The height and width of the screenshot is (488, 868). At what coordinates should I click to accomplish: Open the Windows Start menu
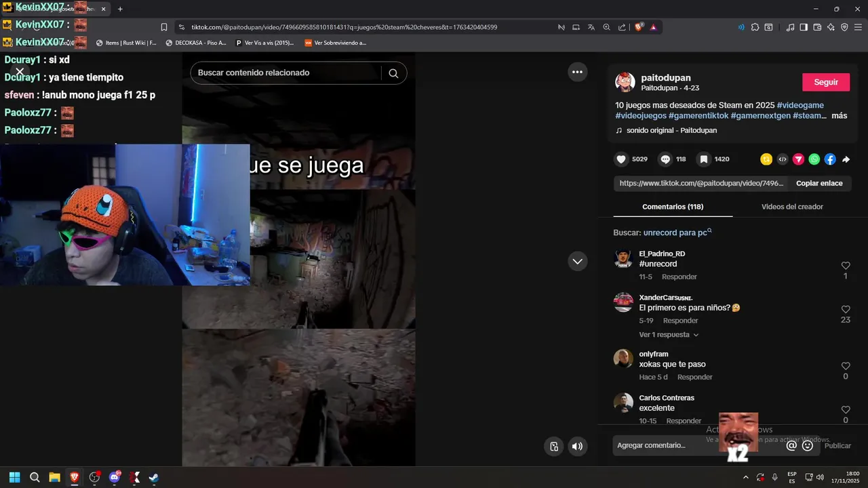coord(14,477)
